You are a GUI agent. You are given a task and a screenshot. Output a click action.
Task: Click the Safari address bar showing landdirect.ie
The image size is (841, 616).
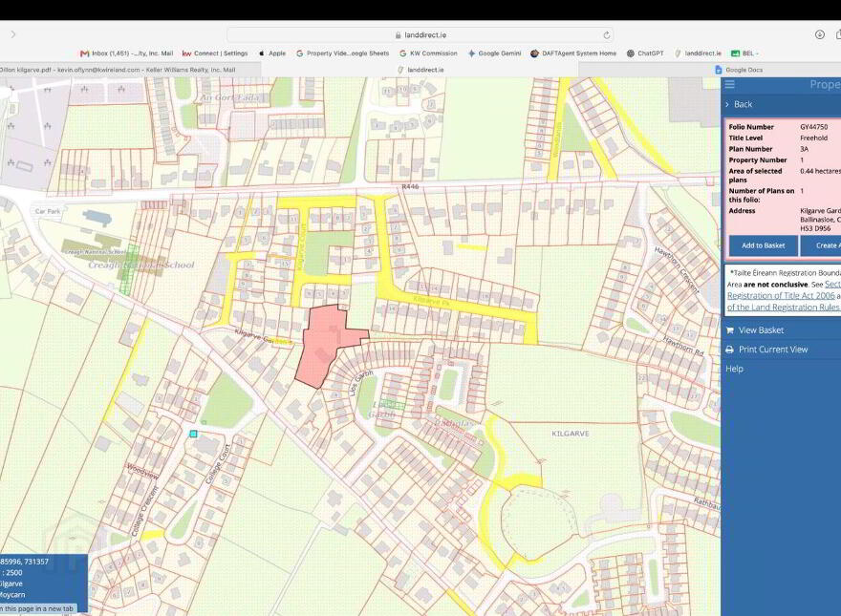coord(420,34)
